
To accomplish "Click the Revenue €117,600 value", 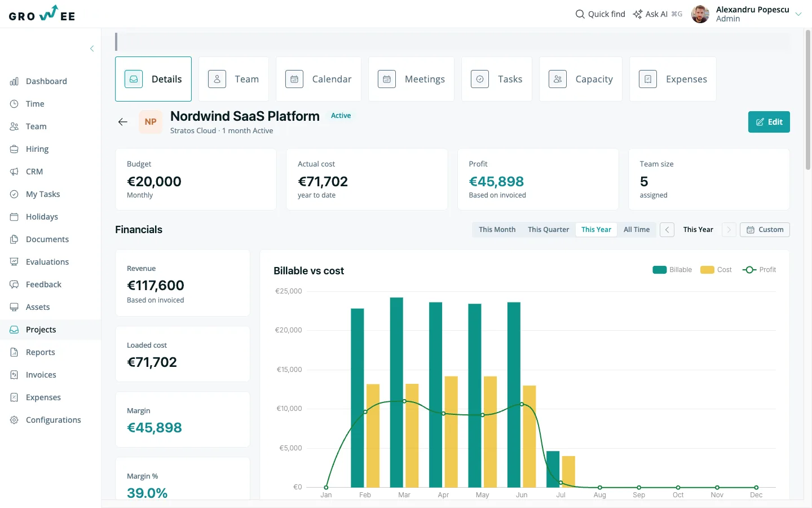I will pyautogui.click(x=156, y=286).
